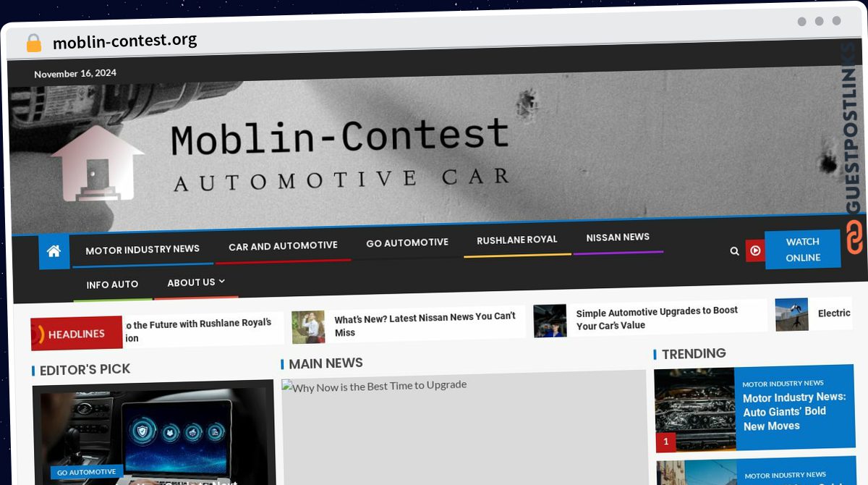Click the Electric headline thumbnail
This screenshot has width=868, height=485.
click(791, 315)
